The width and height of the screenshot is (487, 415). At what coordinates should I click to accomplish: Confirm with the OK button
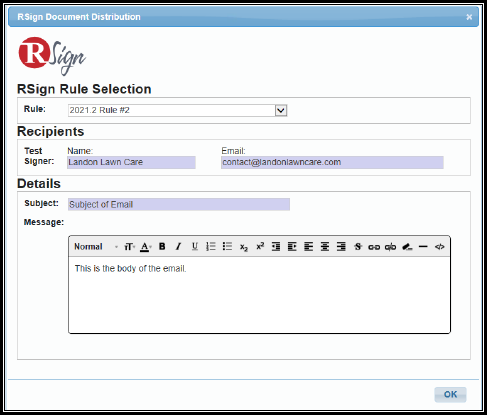[450, 394]
